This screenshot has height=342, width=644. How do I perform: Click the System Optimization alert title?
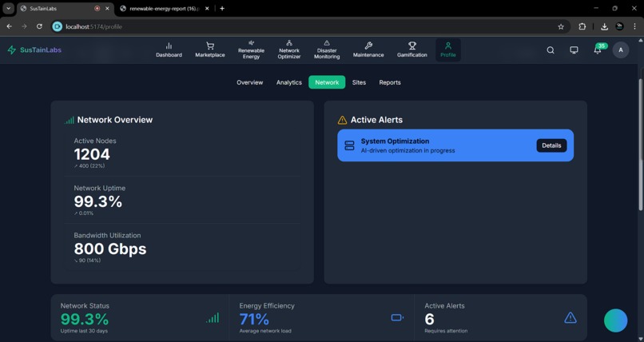395,141
